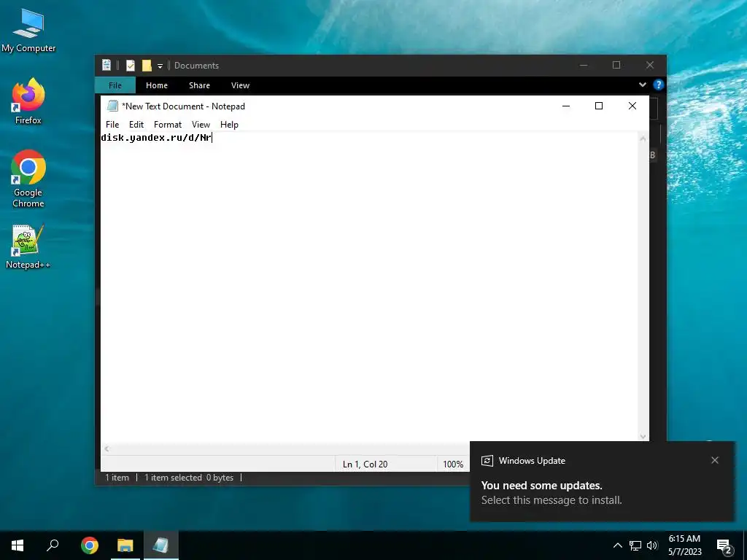This screenshot has width=747, height=560.
Task: Open Notepad Edit menu
Action: coord(136,124)
